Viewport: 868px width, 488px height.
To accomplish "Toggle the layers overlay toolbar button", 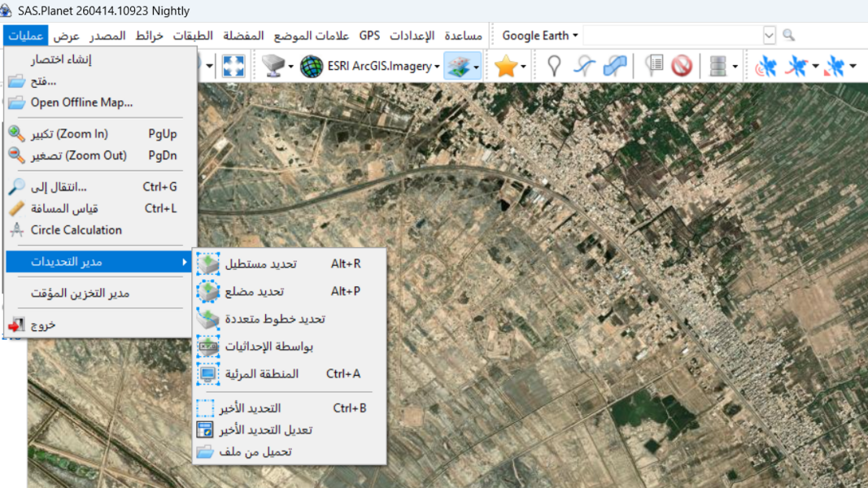I will point(458,66).
